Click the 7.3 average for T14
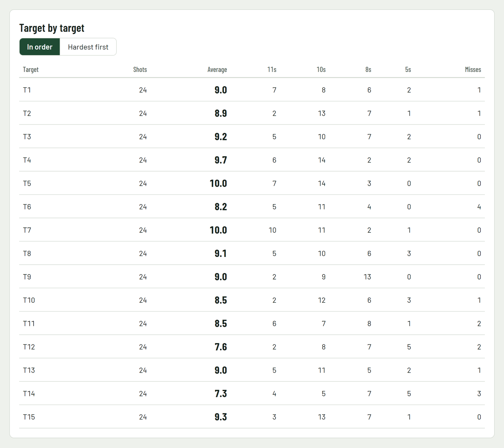This screenshot has width=504, height=448. pos(221,394)
